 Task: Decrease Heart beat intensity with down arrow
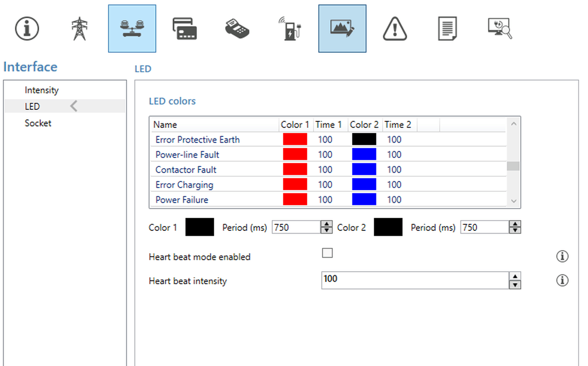coord(515,285)
